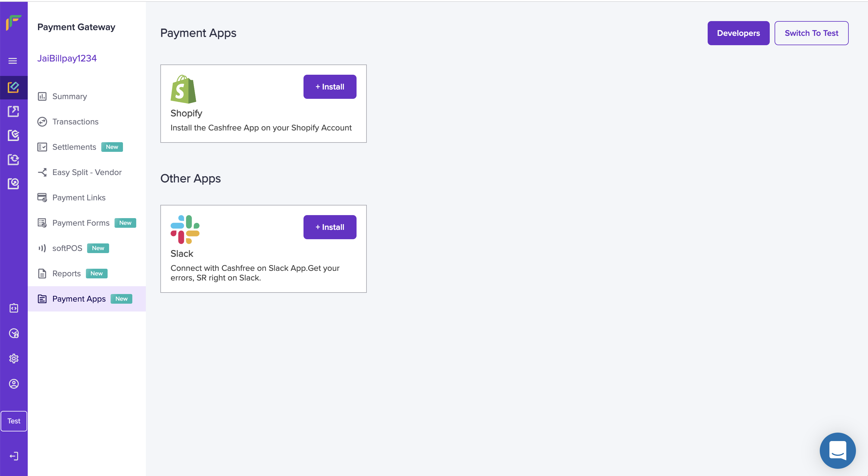
Task: Click the Cashfree logo
Action: [x=14, y=23]
